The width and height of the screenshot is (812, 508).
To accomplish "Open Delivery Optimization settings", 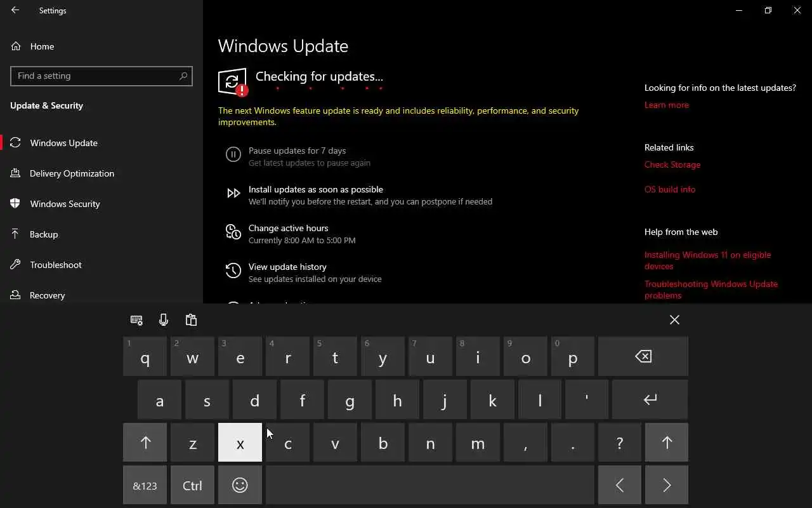I will point(101,173).
